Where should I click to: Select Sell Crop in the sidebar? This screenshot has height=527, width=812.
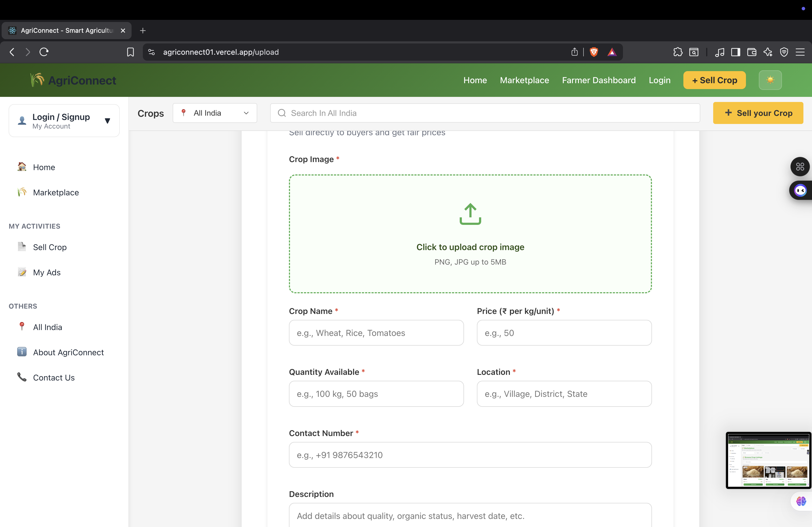tap(49, 247)
